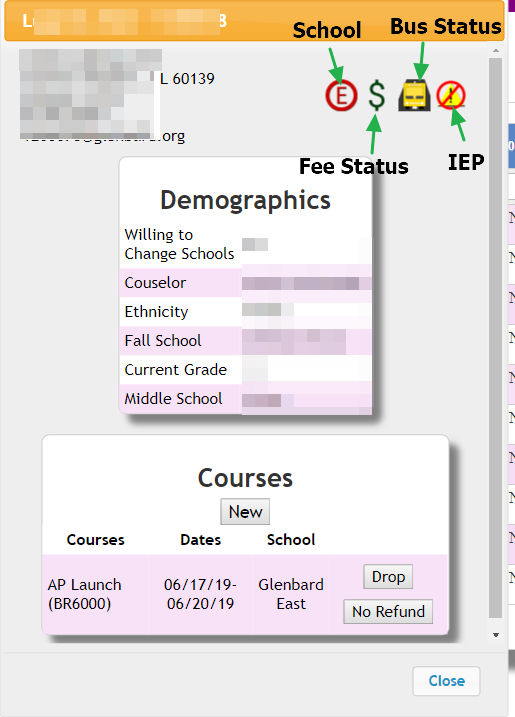The image size is (515, 717).
Task: Add a course with the New button
Action: click(245, 512)
